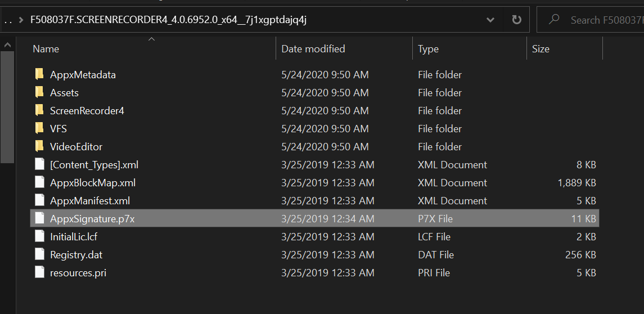Select the ScreenRecorder4 folder name

87,110
